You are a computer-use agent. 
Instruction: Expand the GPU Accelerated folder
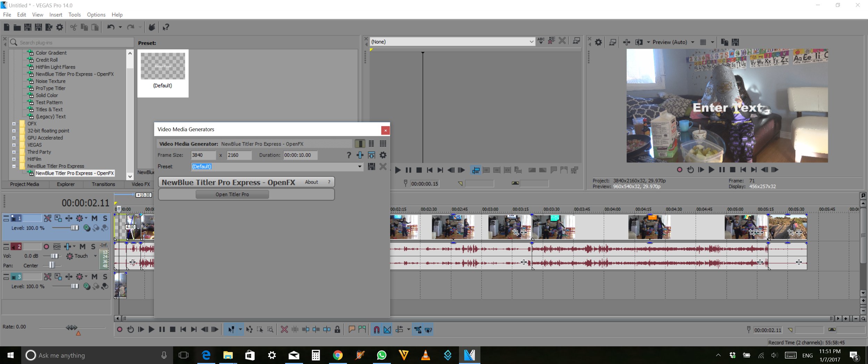pyautogui.click(x=14, y=138)
